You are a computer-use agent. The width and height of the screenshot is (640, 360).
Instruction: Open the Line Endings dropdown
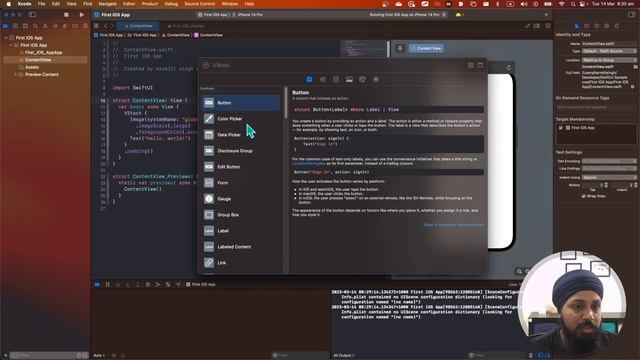coord(609,168)
